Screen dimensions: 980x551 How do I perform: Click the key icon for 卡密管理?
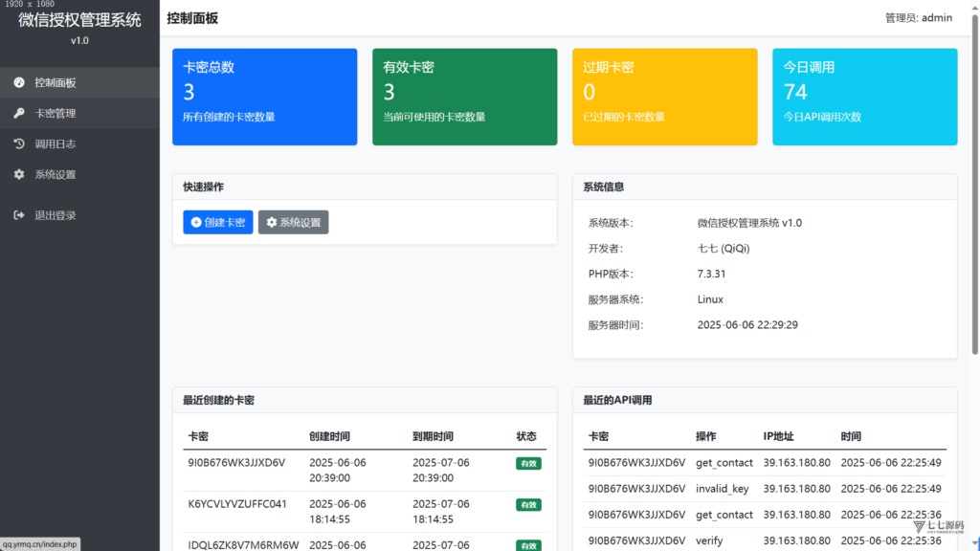coord(19,113)
